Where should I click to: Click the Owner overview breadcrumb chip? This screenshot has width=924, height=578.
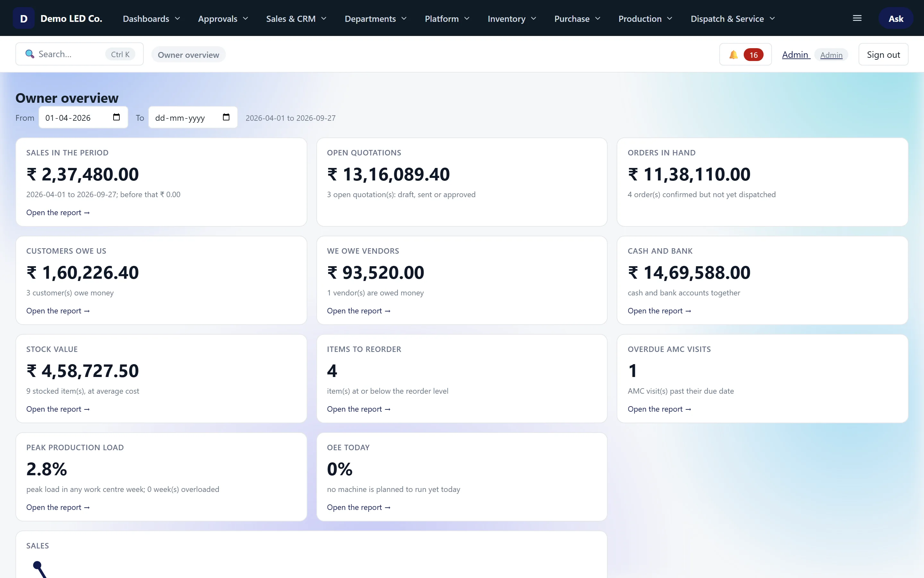point(189,55)
